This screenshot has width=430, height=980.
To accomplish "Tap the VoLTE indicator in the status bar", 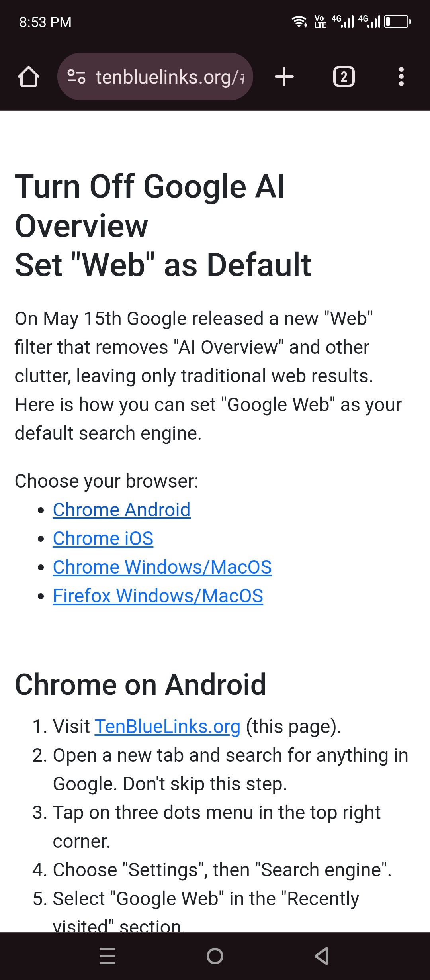I will pos(320,22).
